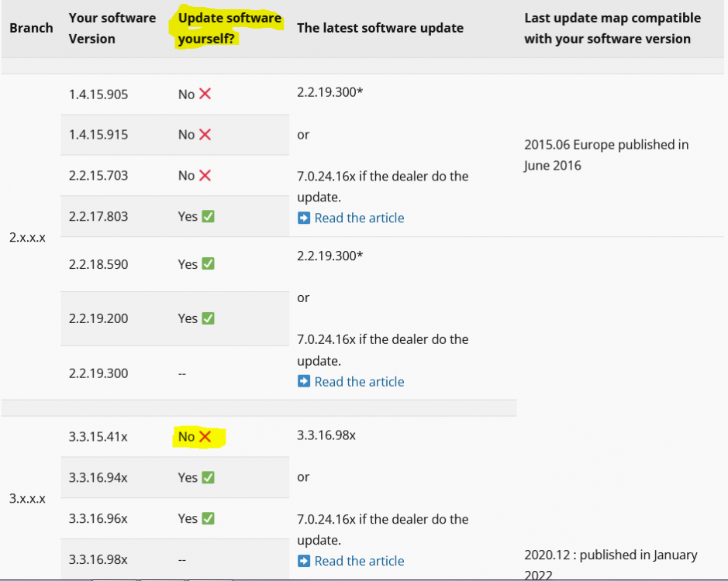Select the green checkmark for version 2.2.17.803

pyautogui.click(x=208, y=216)
